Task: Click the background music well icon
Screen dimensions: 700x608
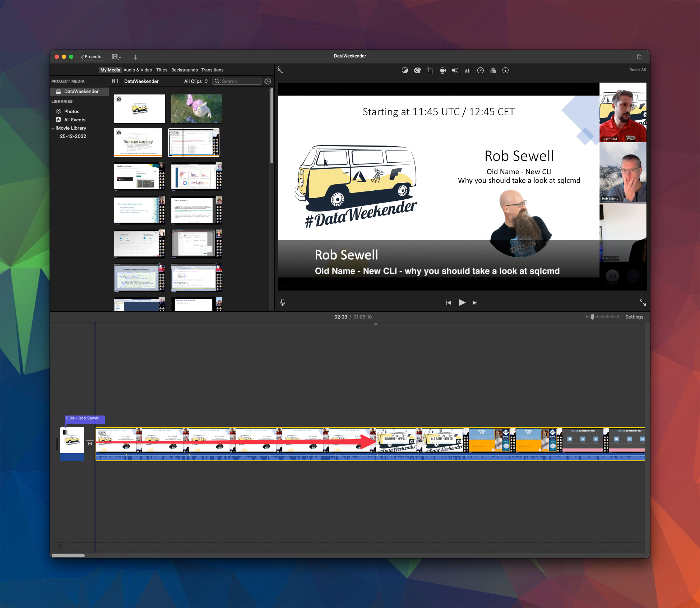Action: [x=59, y=546]
